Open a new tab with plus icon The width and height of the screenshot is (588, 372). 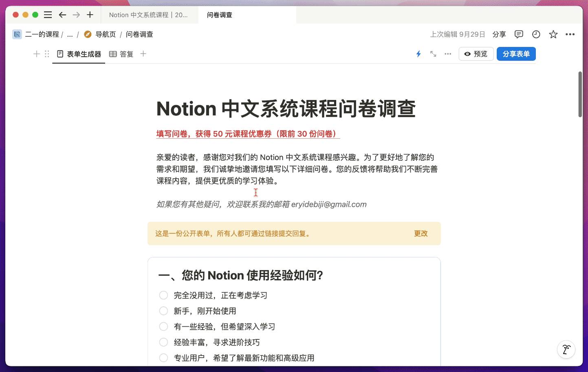[90, 15]
